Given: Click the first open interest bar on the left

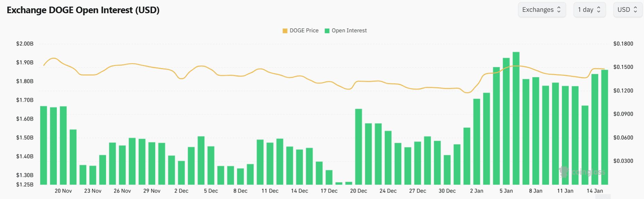Looking at the screenshot, I should [44, 145].
